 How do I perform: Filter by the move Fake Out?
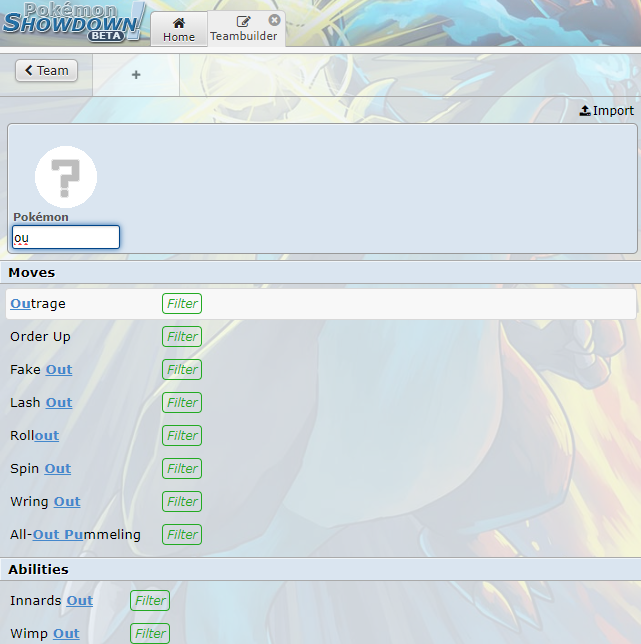pyautogui.click(x=182, y=370)
